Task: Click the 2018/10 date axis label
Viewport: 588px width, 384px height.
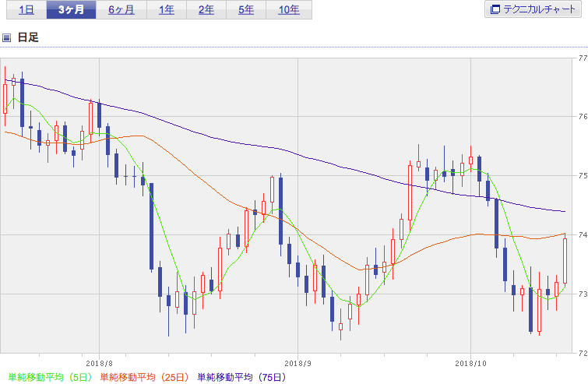Action: pos(470,364)
